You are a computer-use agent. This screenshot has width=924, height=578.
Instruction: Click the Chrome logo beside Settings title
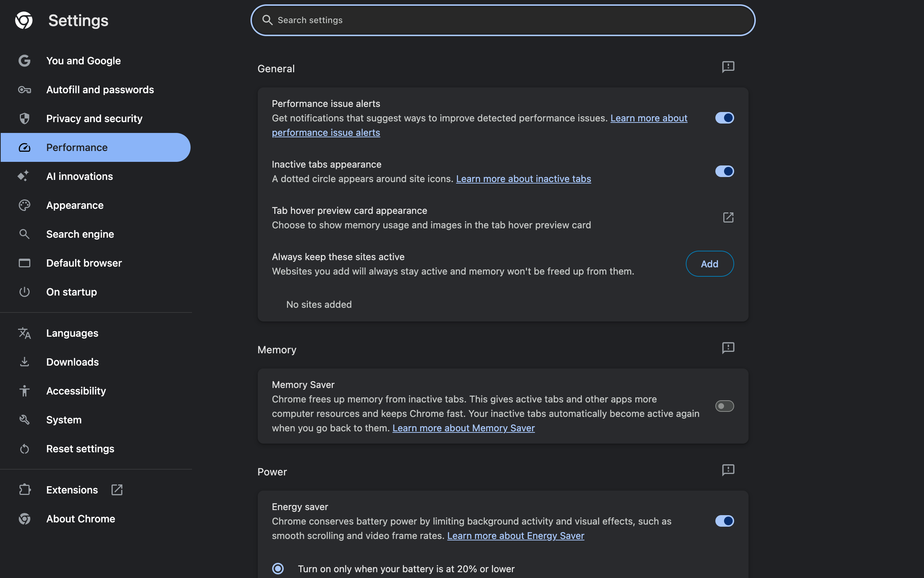tap(24, 20)
